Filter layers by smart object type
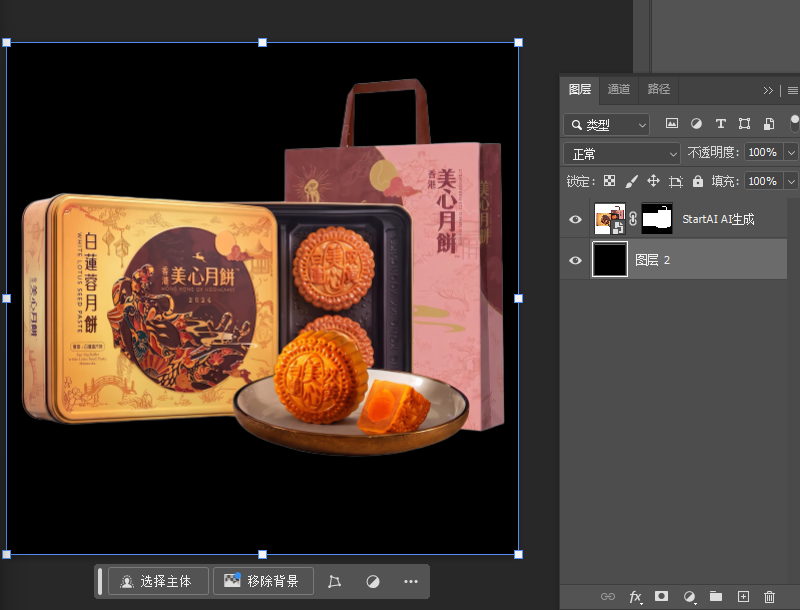Image resolution: width=800 pixels, height=610 pixels. [769, 123]
